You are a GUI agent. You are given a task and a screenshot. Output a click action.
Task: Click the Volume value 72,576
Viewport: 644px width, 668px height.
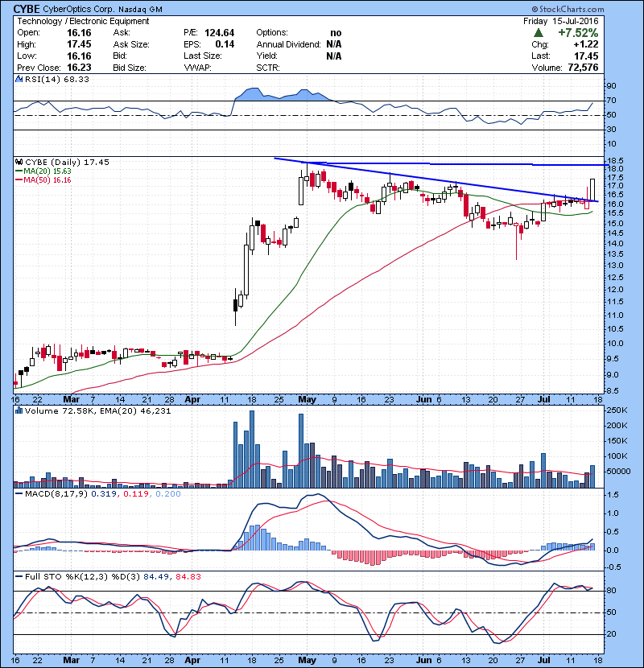click(583, 68)
